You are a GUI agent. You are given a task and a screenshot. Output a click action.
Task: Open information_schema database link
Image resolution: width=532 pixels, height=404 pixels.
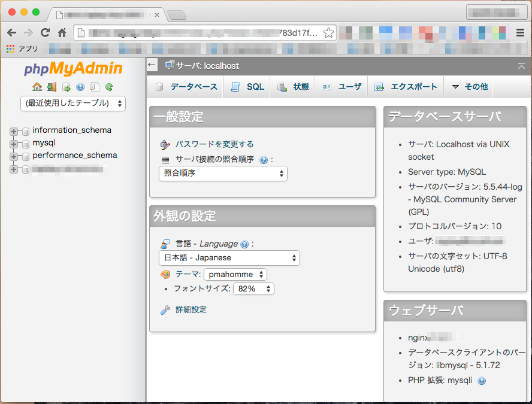point(72,130)
